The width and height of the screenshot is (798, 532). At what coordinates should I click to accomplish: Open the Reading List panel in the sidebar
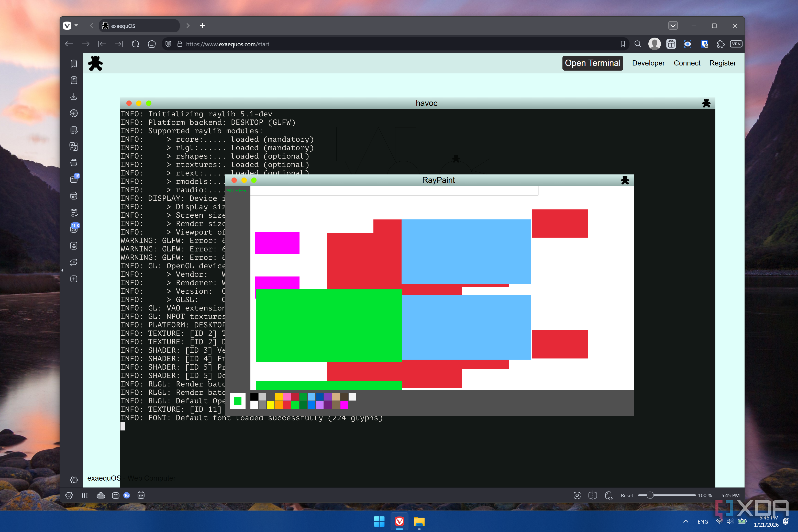pyautogui.click(x=74, y=80)
